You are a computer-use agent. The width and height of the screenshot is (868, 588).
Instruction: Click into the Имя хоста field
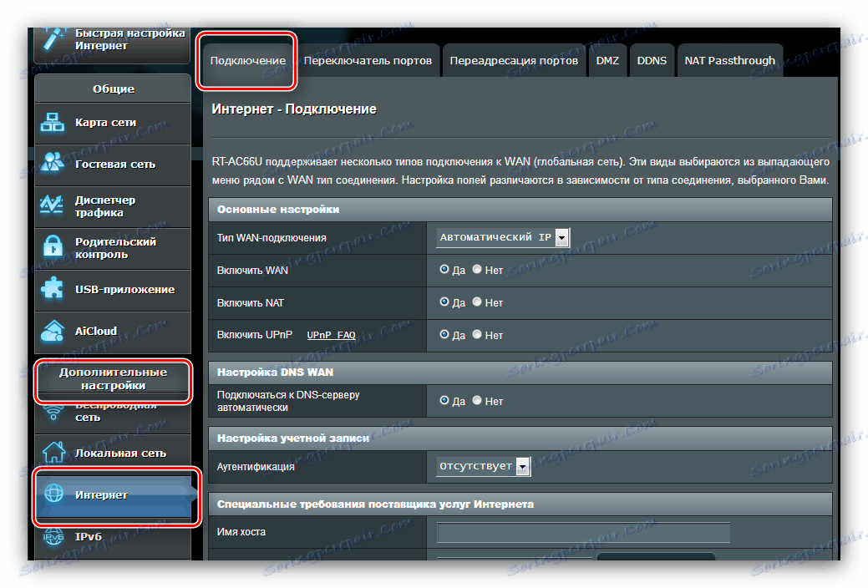pos(583,533)
